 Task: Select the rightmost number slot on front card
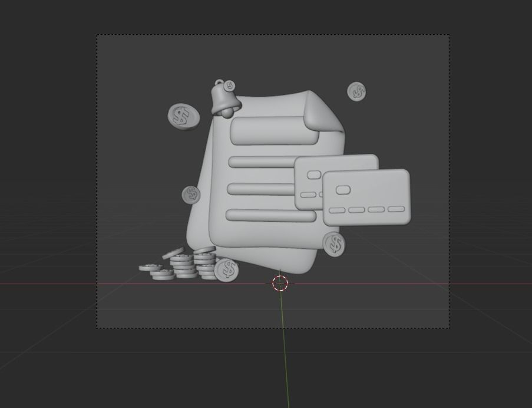(x=396, y=209)
